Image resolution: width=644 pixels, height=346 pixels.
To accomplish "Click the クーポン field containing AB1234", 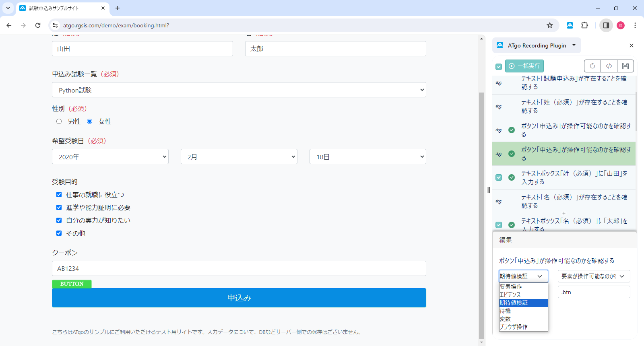I will point(239,268).
